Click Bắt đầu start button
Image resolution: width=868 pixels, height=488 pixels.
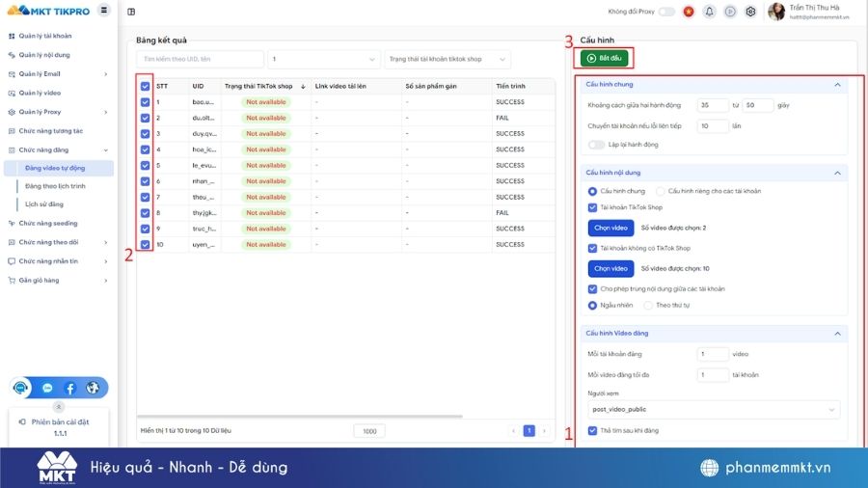click(604, 58)
